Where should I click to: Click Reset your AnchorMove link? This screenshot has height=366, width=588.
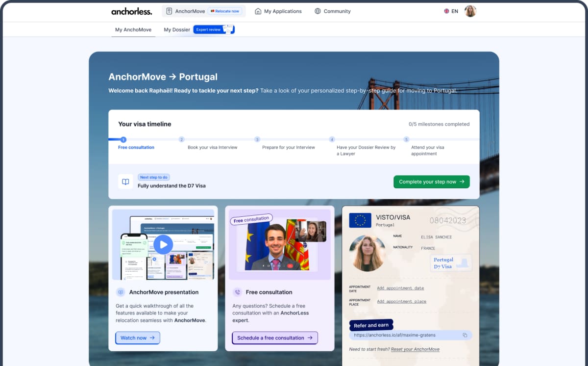click(x=415, y=349)
